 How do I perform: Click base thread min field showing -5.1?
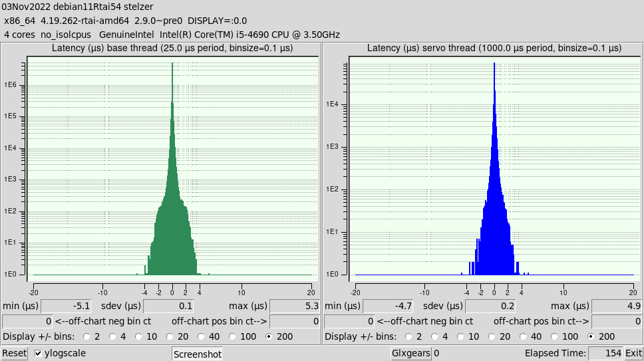tap(66, 306)
